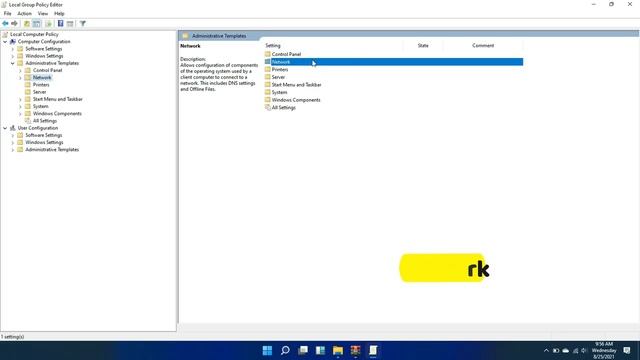Screen dimensions: 640x360
Task: Select Windows Components in the Setting list
Action: [296, 100]
